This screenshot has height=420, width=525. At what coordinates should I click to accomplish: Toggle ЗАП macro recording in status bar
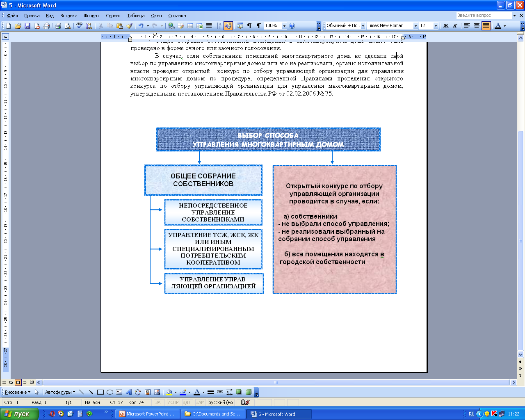click(x=159, y=402)
